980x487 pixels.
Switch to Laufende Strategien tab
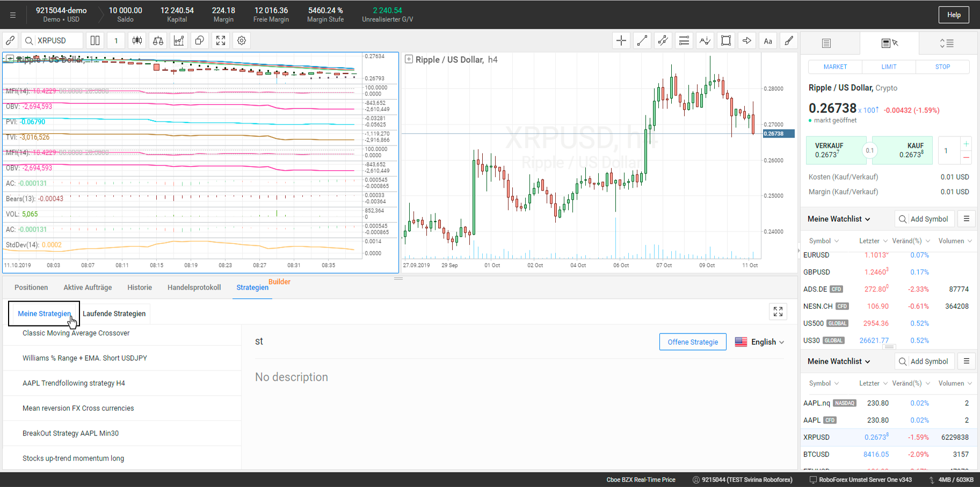[x=114, y=314]
